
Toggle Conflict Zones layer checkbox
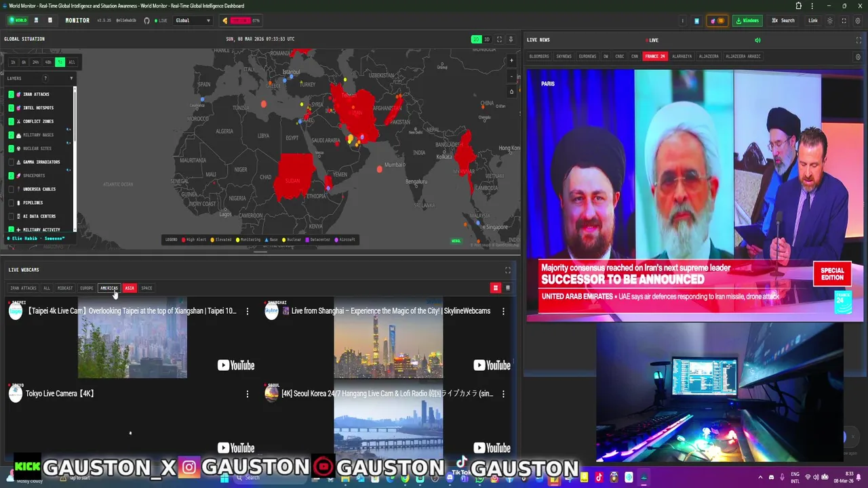[11, 121]
